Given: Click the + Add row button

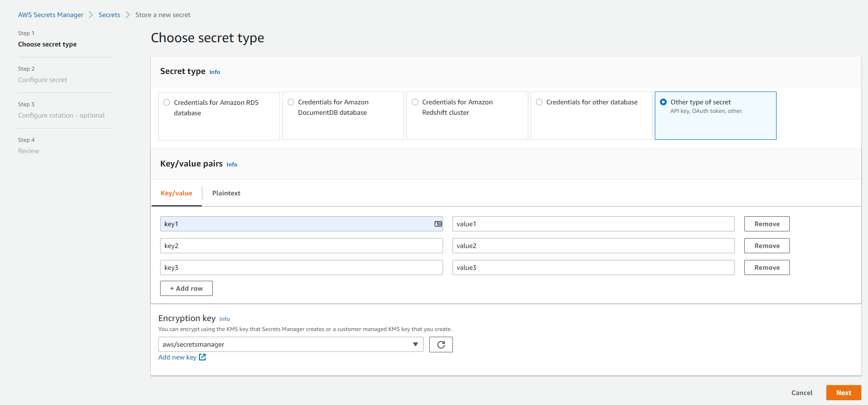Looking at the screenshot, I should 186,288.
